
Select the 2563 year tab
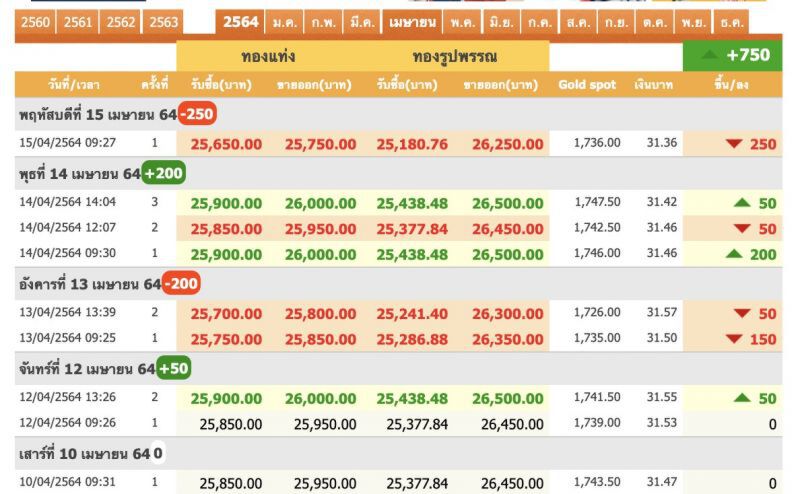coord(163,22)
